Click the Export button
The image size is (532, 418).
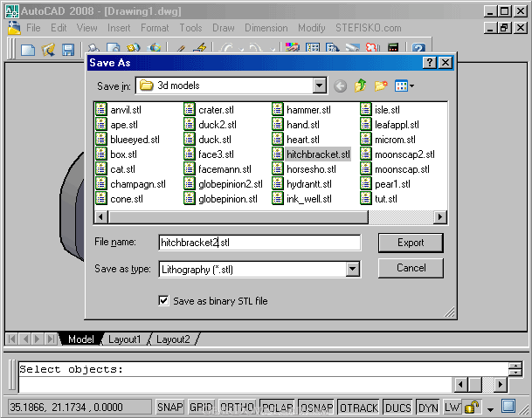tap(411, 243)
